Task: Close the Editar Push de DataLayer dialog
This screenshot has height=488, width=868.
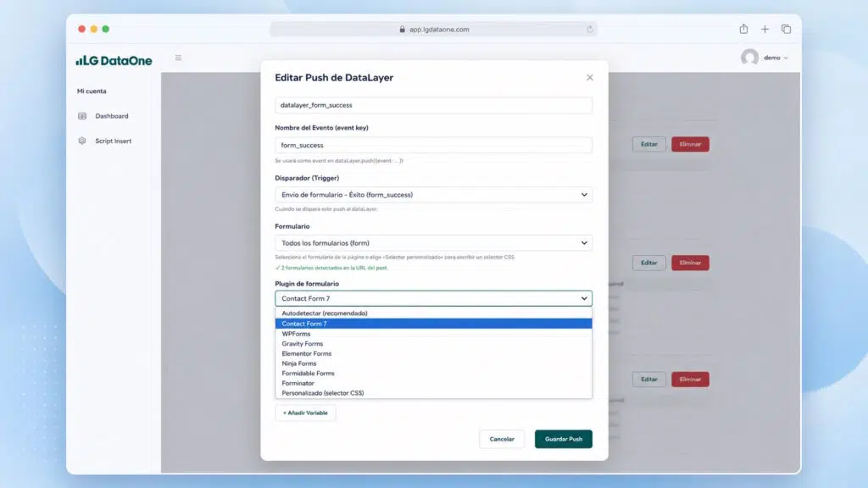Action: (590, 77)
